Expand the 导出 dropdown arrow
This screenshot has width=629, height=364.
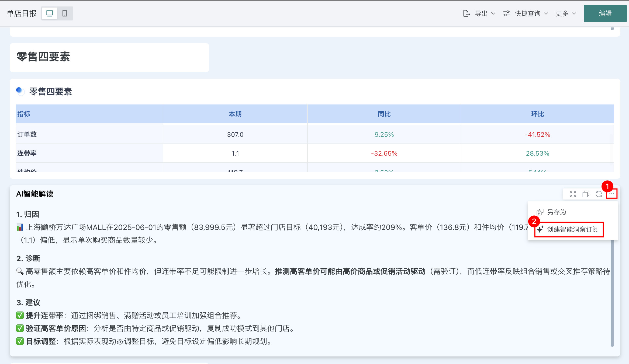pyautogui.click(x=493, y=13)
